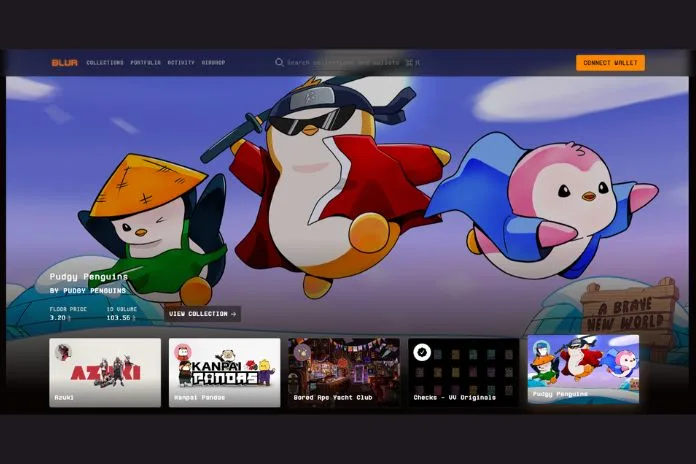This screenshot has width=696, height=464.
Task: Select the Checks - VV Originals card
Action: tap(463, 373)
